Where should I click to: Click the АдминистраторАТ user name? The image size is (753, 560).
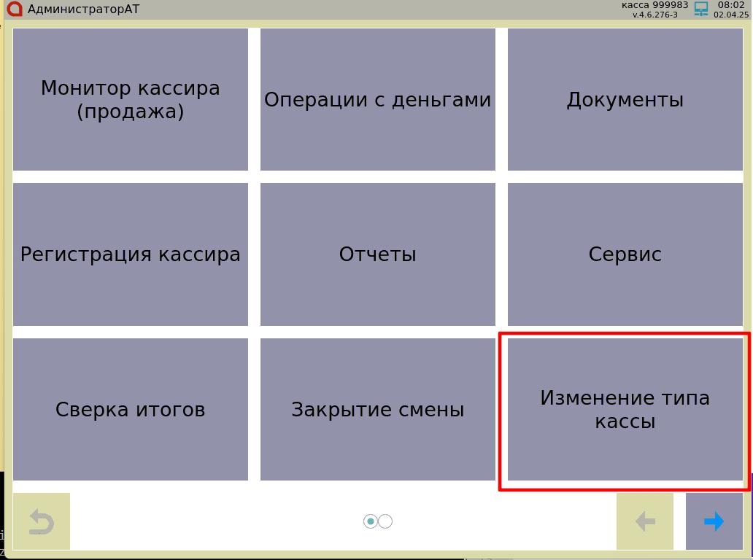84,9
